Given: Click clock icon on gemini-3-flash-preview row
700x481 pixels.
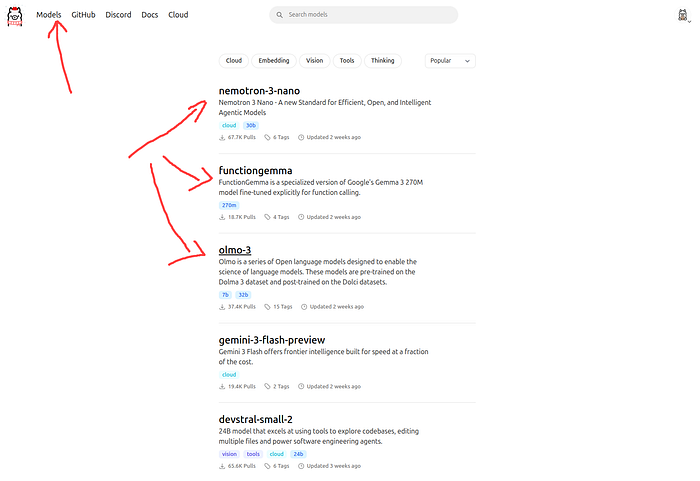Looking at the screenshot, I should (301, 386).
